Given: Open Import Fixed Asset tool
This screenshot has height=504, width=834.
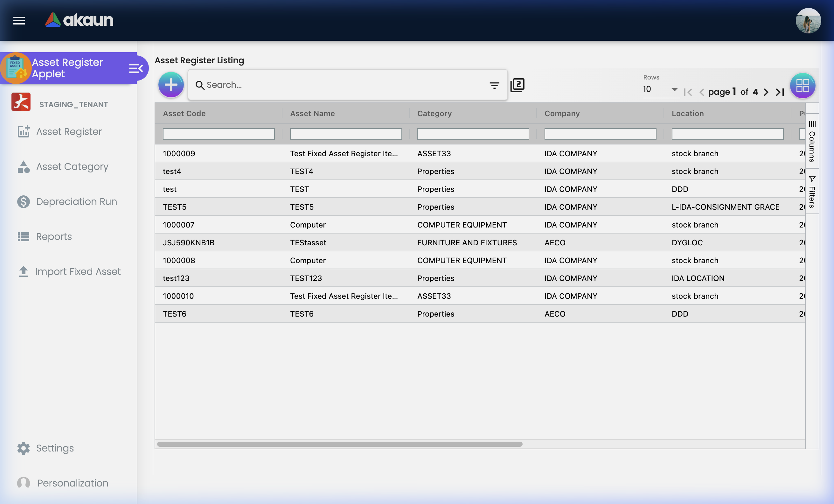Looking at the screenshot, I should [x=78, y=271].
